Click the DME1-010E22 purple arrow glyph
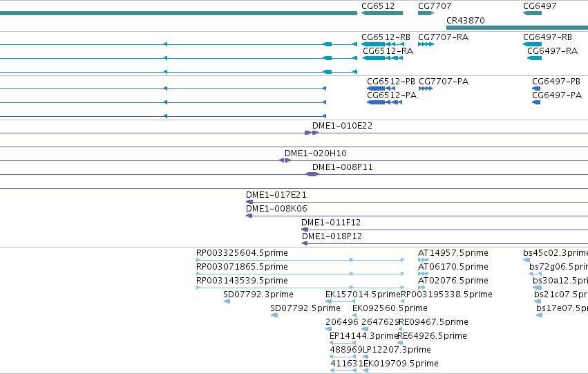 [x=312, y=133]
